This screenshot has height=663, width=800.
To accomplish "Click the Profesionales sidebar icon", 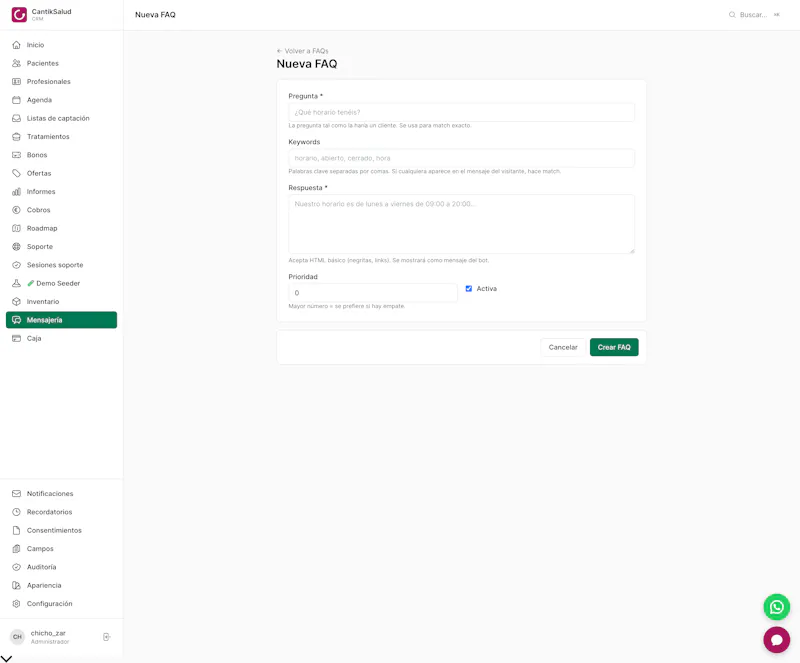I will (16, 82).
